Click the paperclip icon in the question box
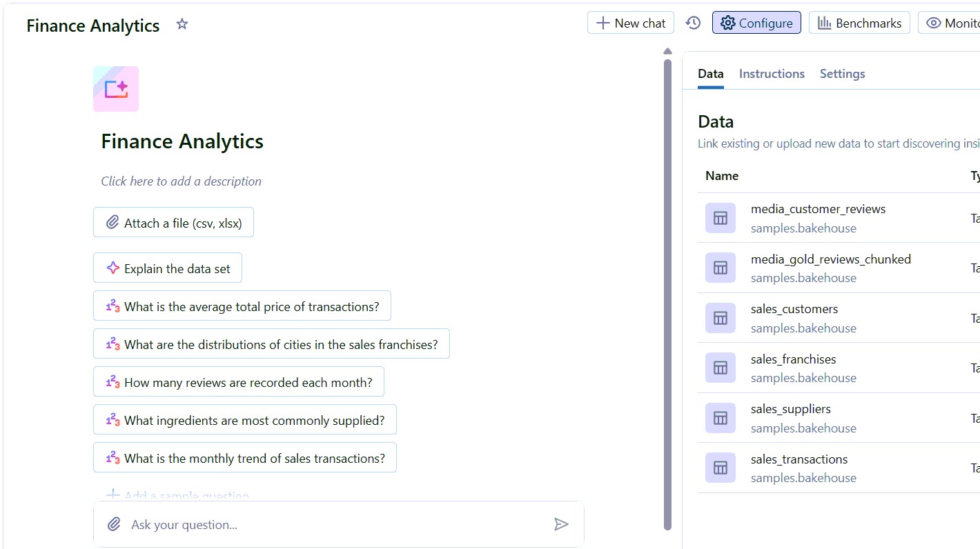 coord(113,523)
